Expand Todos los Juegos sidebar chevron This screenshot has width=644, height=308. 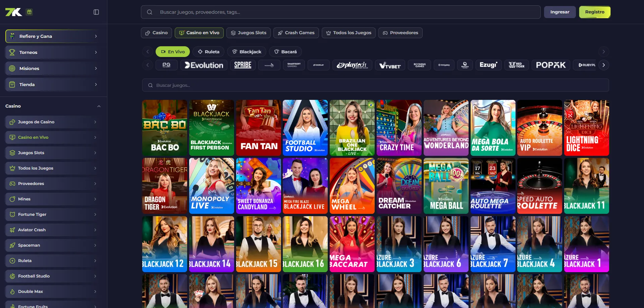coord(95,168)
